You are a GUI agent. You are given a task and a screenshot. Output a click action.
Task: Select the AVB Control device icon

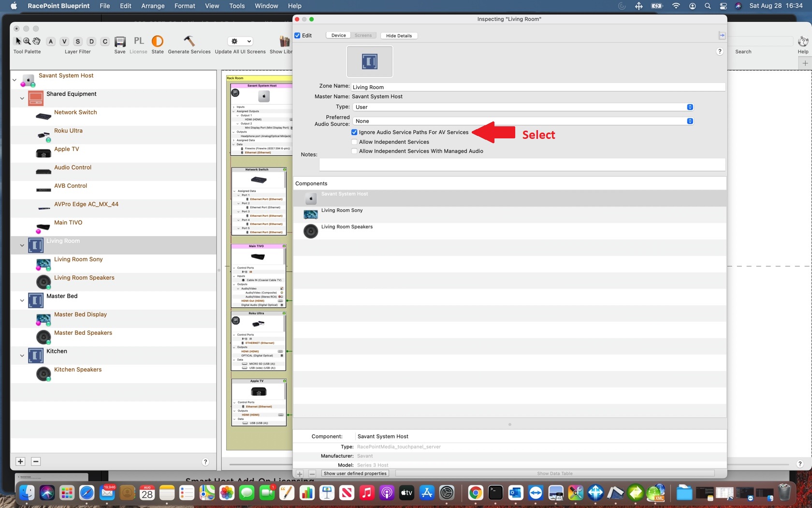[x=43, y=190]
